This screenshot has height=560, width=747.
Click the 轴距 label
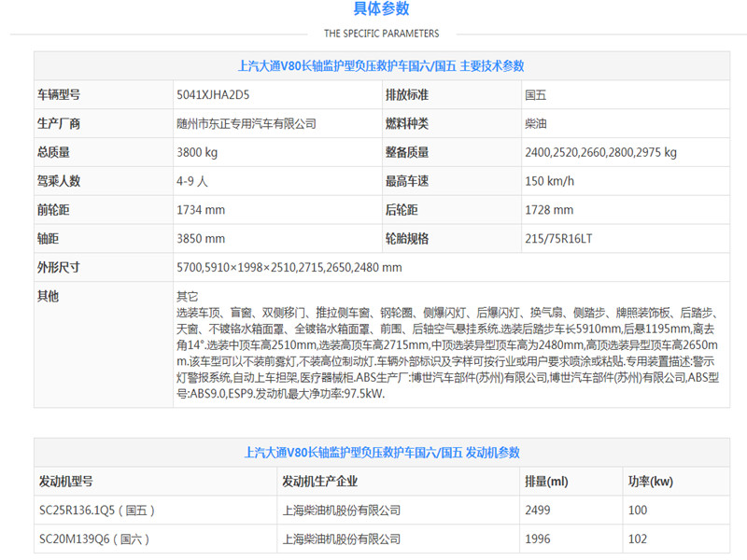tap(48, 239)
